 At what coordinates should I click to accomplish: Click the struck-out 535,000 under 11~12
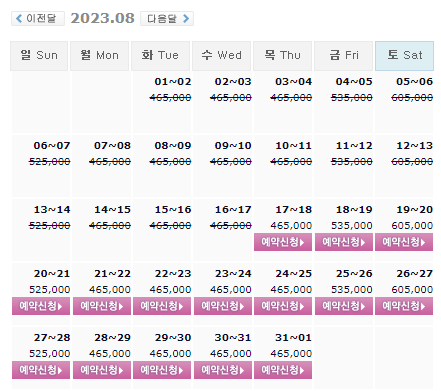(352, 162)
